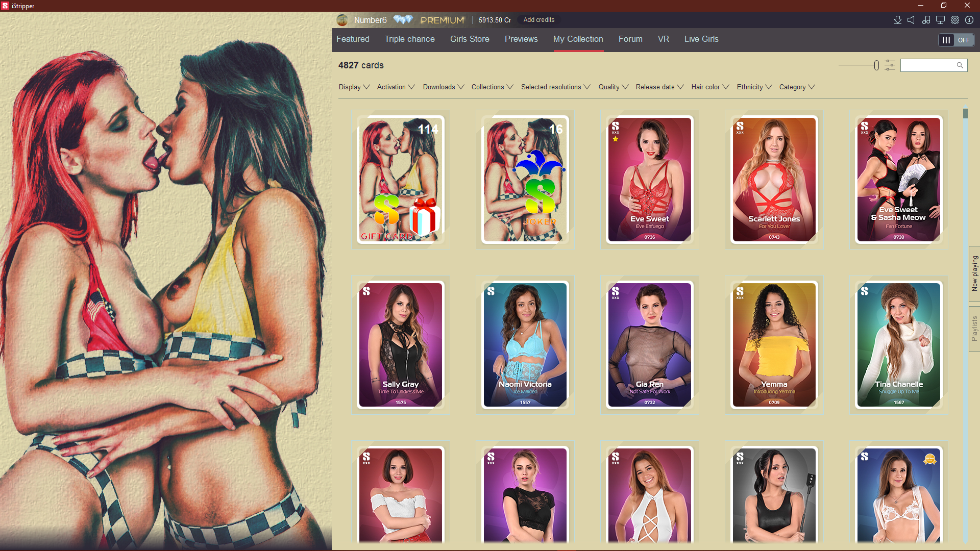Toggle the OFF switch in the tab bar
This screenshot has height=551, width=980.
click(x=957, y=40)
